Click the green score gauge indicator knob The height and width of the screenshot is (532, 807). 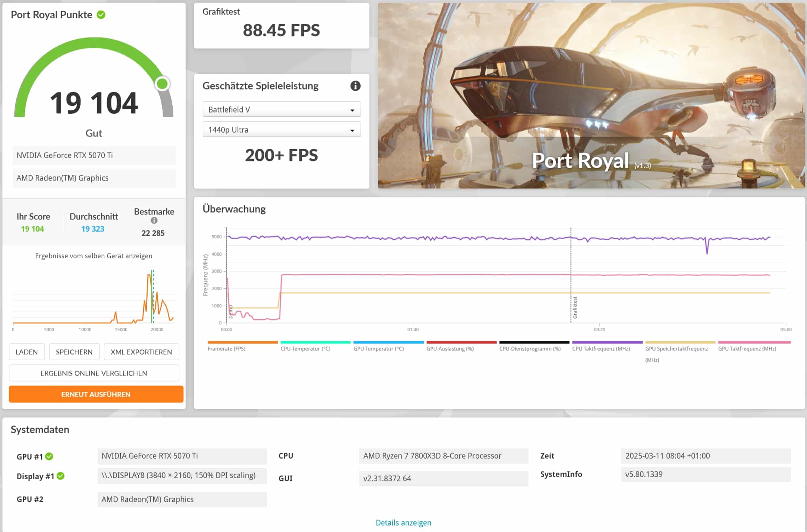click(x=162, y=84)
